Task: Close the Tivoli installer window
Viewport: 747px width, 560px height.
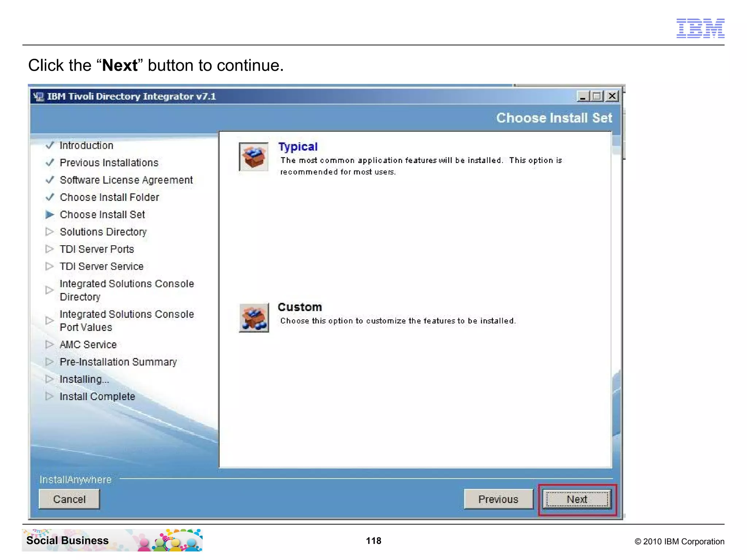Action: 612,96
